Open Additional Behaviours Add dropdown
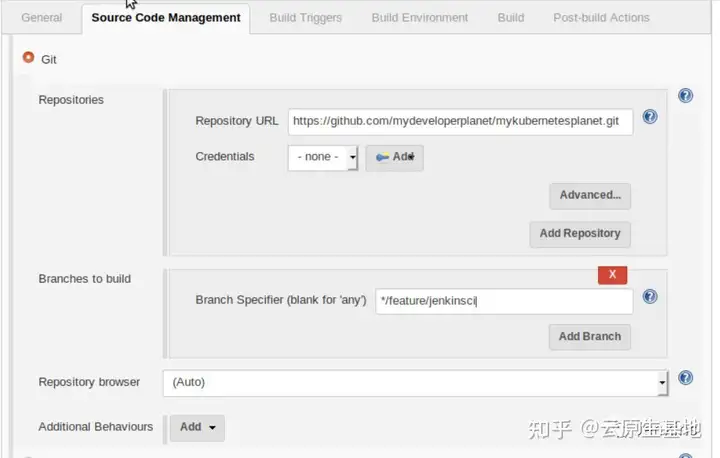The height and width of the screenshot is (458, 720). 197,428
